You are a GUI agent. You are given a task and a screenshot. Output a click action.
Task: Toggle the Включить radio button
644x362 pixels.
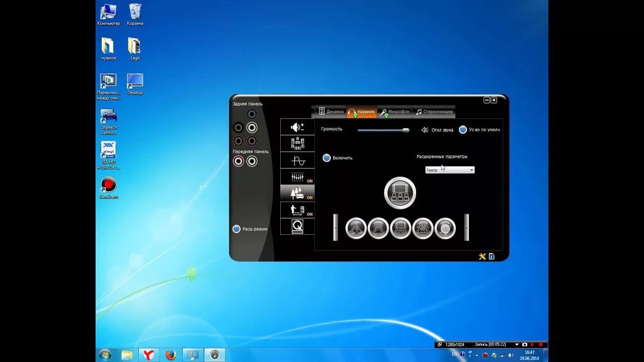point(327,158)
